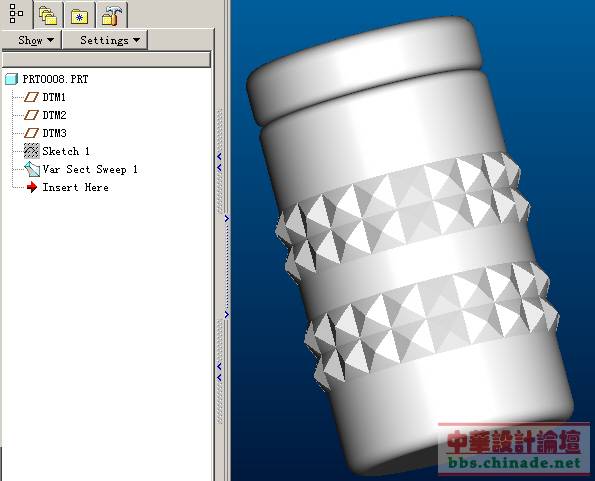Image resolution: width=595 pixels, height=481 pixels.
Task: Click the DTM2 datum plane icon
Action: (x=31, y=115)
